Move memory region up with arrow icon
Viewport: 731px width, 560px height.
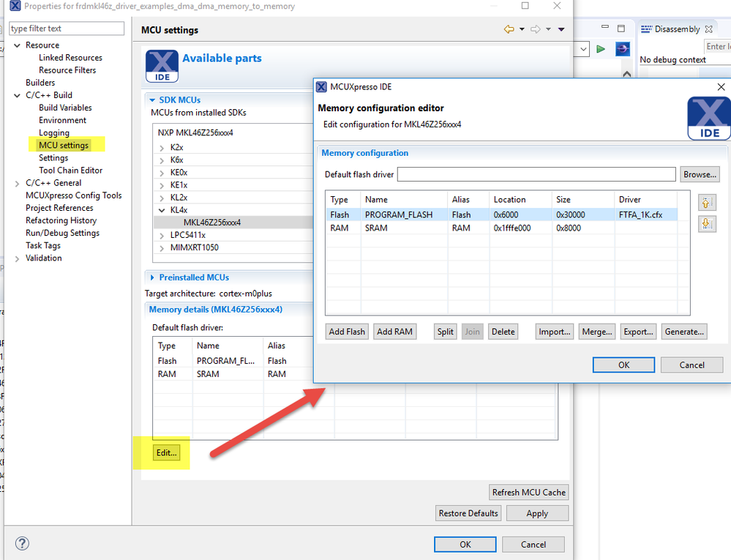point(707,203)
